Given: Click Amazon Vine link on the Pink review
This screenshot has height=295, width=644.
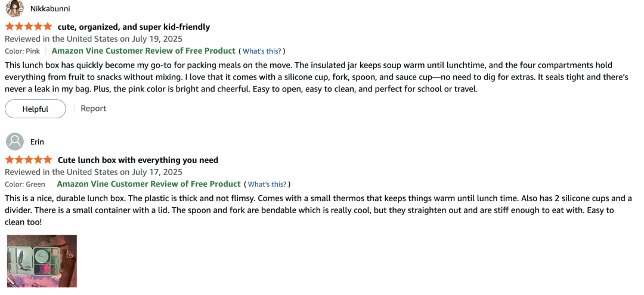Looking at the screenshot, I should tap(144, 51).
